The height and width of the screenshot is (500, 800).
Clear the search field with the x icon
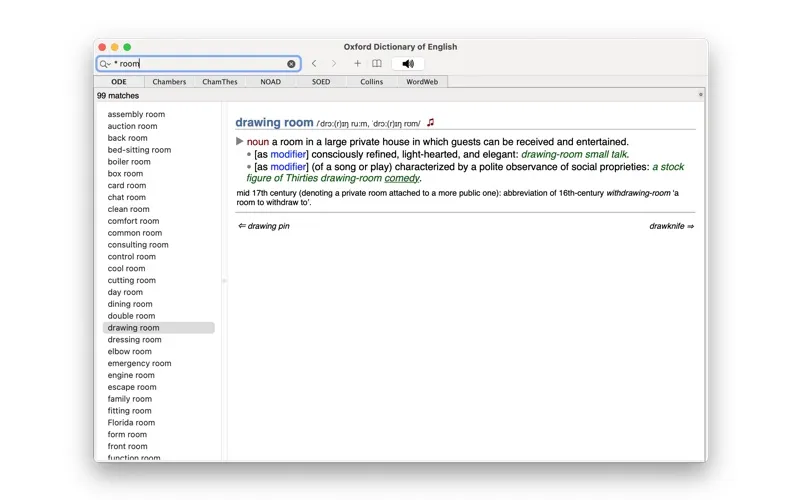coord(291,64)
